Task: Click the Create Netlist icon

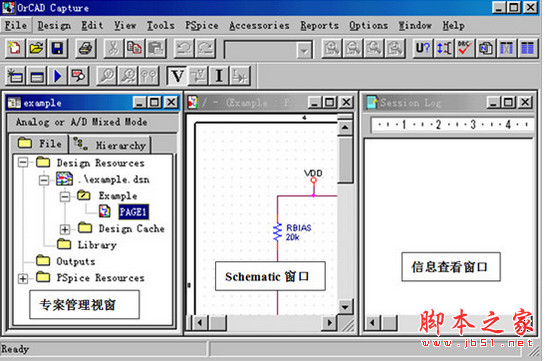Action: [x=486, y=48]
